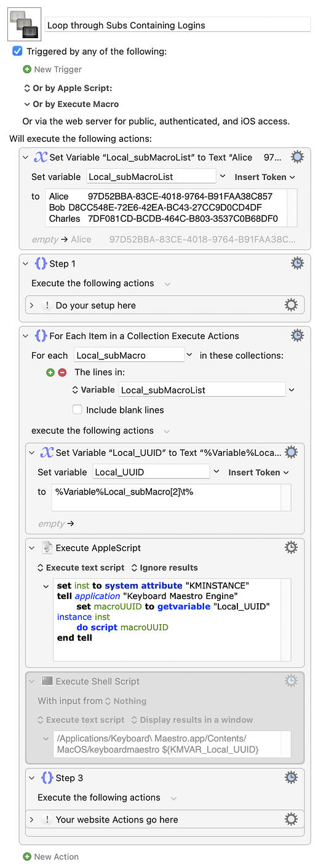The width and height of the screenshot is (318, 868).
Task: Open gear menu for Step 1 group
Action: pos(297,263)
